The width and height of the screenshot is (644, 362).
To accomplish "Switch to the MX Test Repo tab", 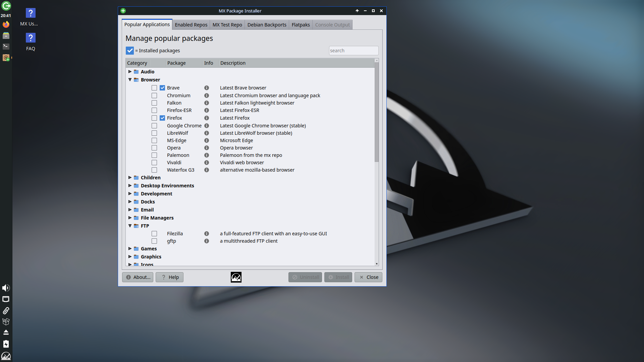I will [227, 25].
